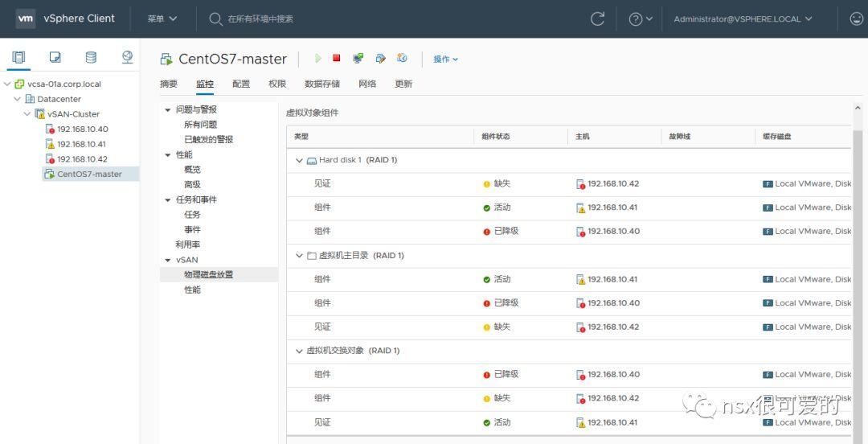The image size is (868, 444).
Task: Click the red Power Off icon
Action: click(x=337, y=58)
